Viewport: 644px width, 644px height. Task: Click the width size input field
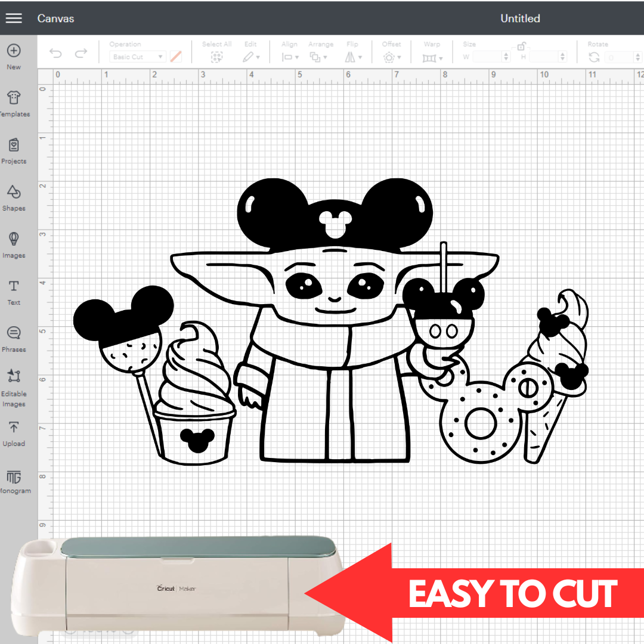click(488, 57)
